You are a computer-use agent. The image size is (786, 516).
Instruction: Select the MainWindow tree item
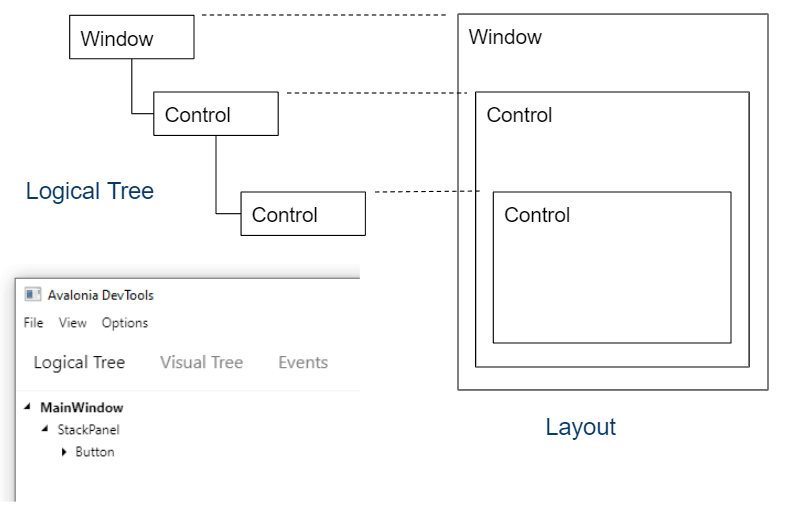pyautogui.click(x=82, y=408)
